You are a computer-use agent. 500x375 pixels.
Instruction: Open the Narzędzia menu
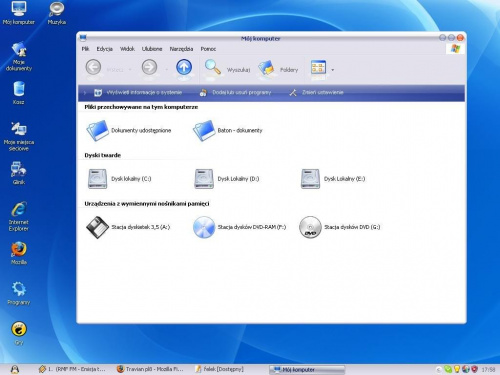(181, 49)
